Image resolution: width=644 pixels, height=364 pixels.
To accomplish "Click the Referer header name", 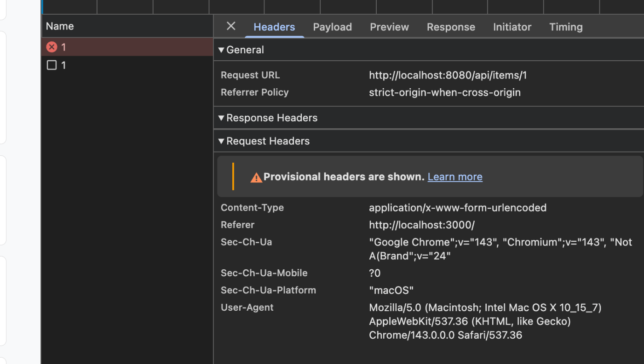I will [237, 225].
